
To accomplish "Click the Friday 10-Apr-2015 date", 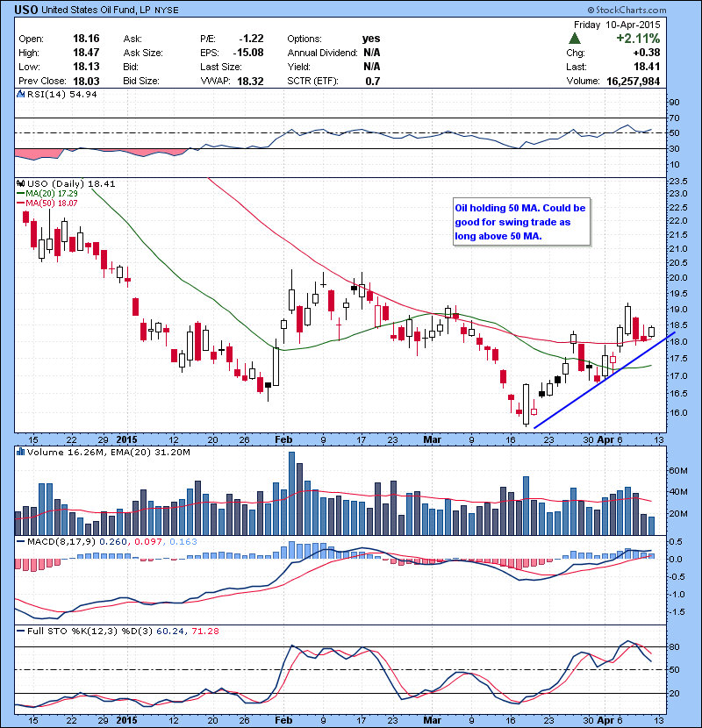I will tap(617, 25).
